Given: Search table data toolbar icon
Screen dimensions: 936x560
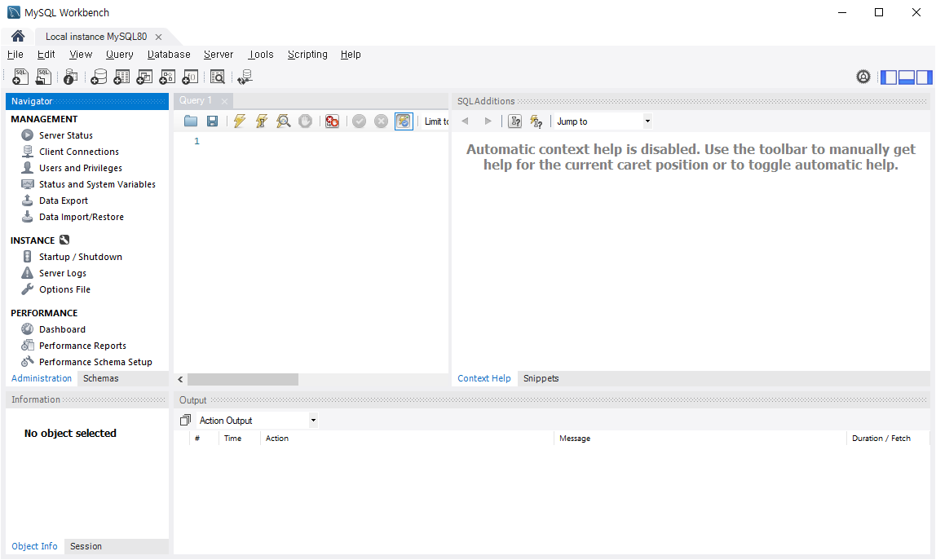Looking at the screenshot, I should tap(217, 77).
